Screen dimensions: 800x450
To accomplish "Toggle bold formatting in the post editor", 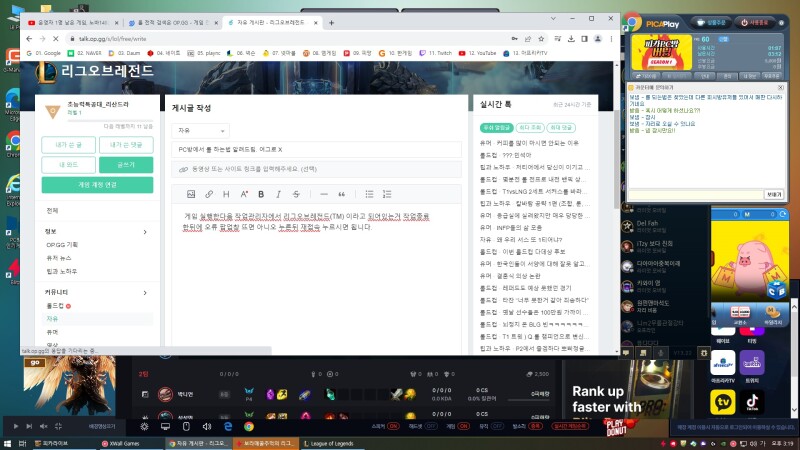I will [261, 194].
